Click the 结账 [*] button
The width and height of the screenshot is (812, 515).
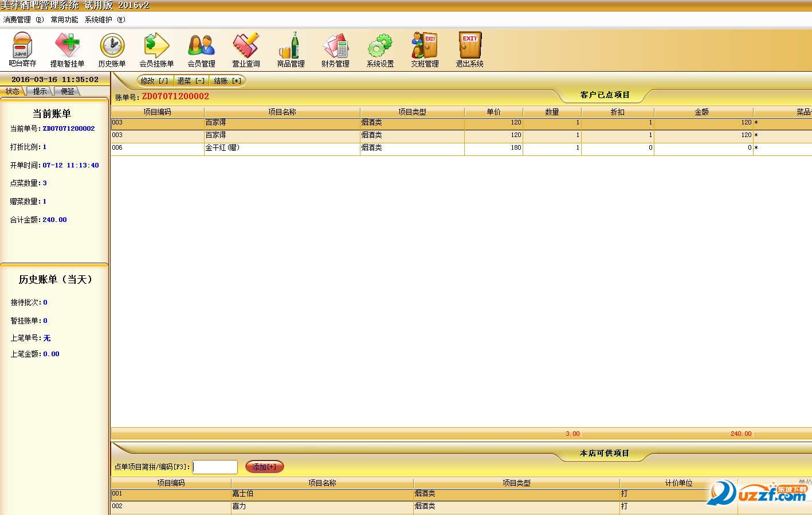(227, 81)
